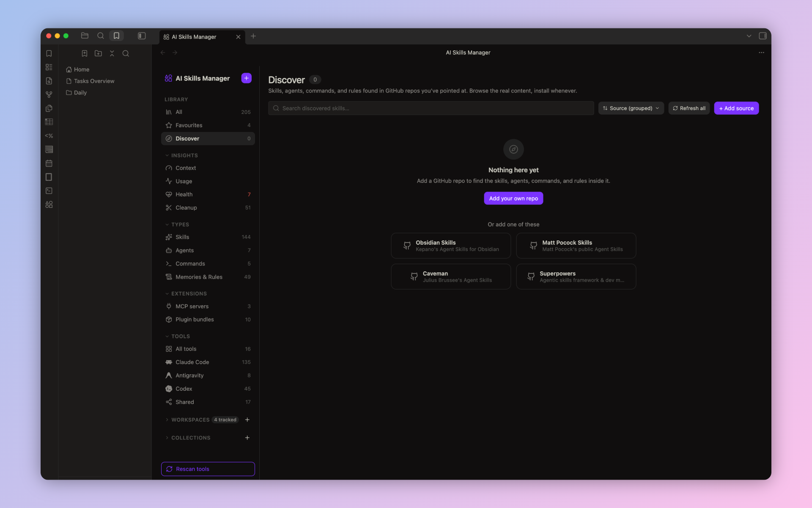Open the calendar ribbon icon
812x508 pixels.
(x=49, y=163)
